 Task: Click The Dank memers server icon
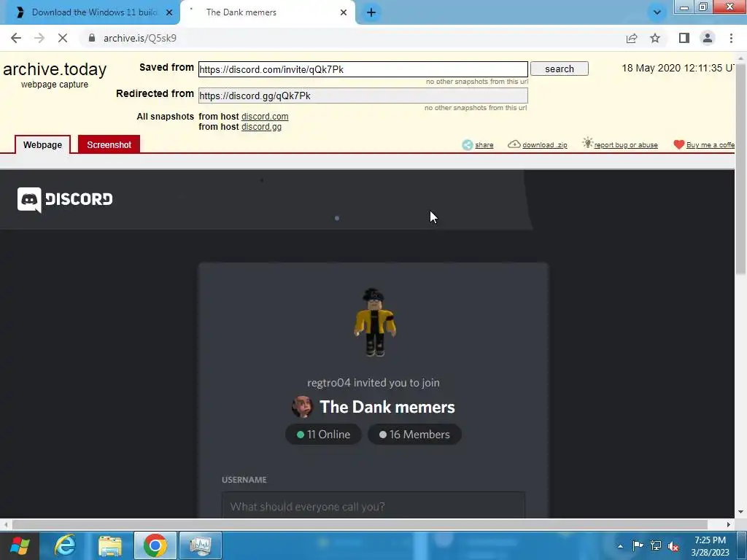302,407
